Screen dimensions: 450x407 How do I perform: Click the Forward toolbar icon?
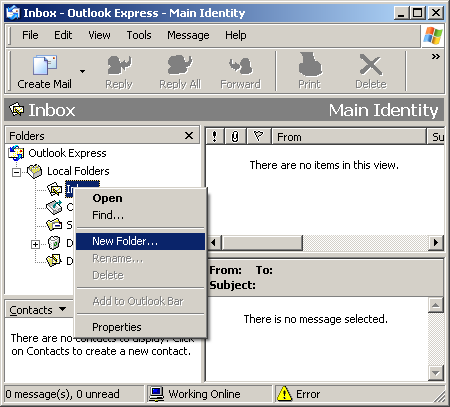coord(240,65)
